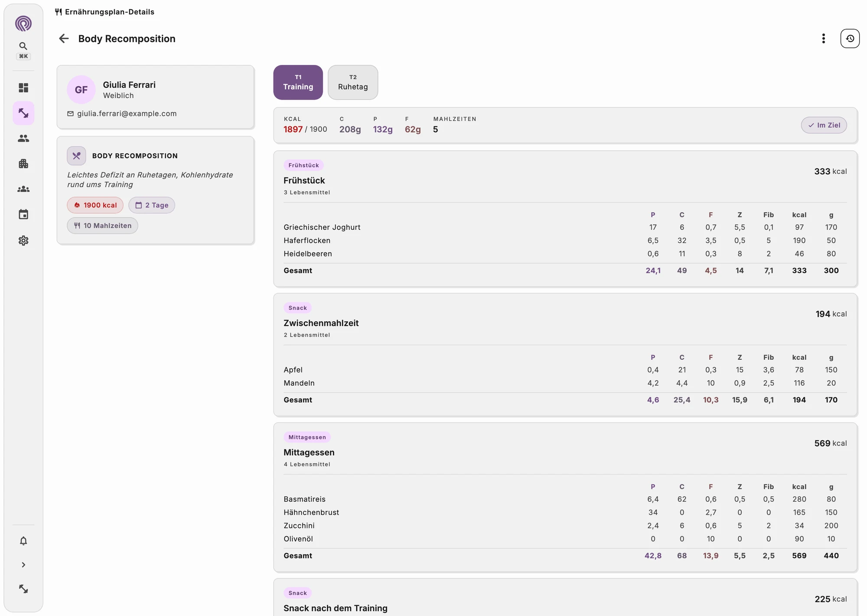The height and width of the screenshot is (616, 867).
Task: Click the 10 Mahlzeiten chip
Action: (102, 226)
